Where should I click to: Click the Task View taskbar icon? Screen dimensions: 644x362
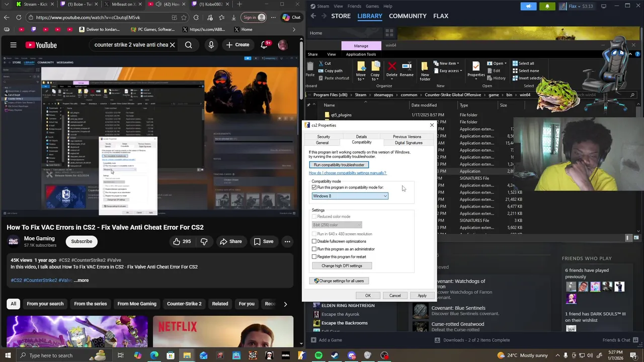(x=121, y=355)
